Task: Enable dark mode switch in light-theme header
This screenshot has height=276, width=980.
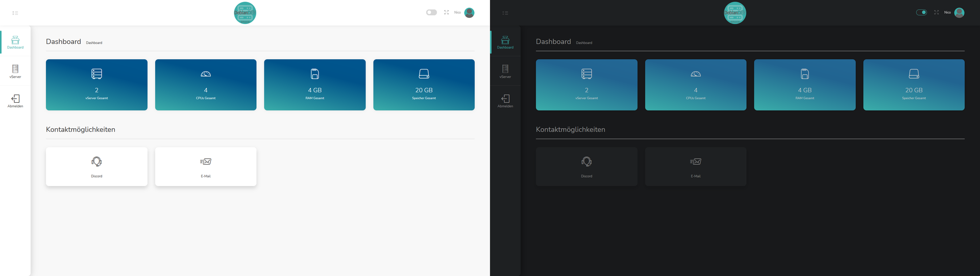Action: [431, 12]
